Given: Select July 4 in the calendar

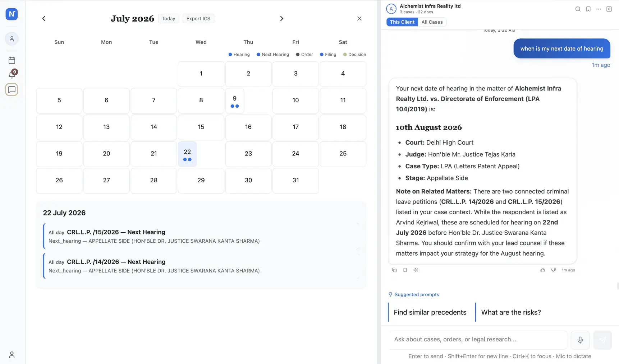Looking at the screenshot, I should tap(343, 74).
